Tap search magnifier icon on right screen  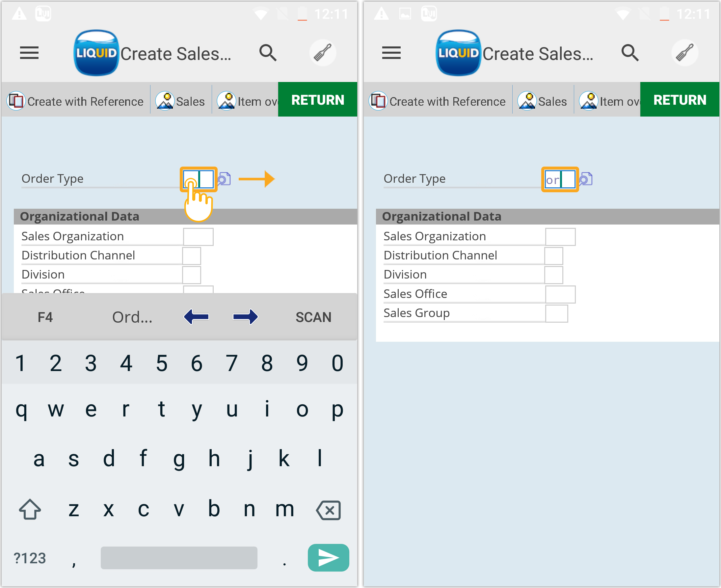pos(629,53)
